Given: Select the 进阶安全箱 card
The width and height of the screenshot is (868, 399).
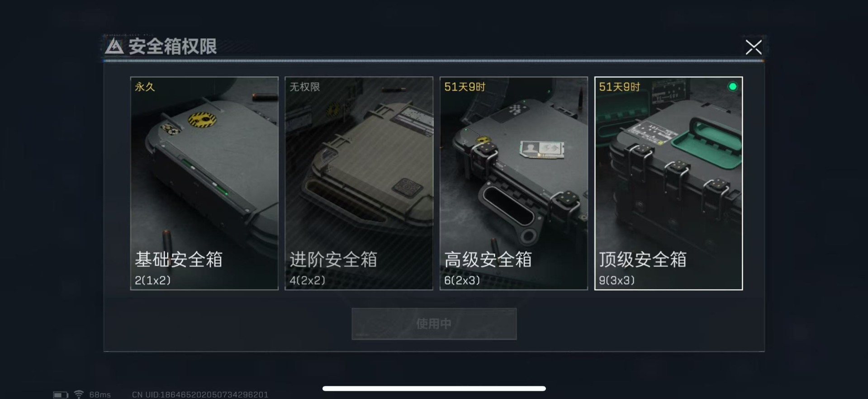Looking at the screenshot, I should [x=359, y=183].
